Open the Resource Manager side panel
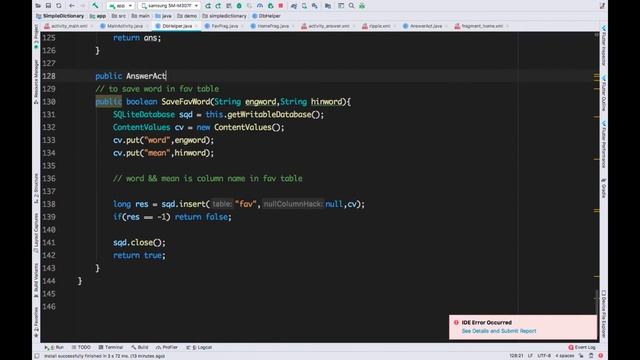Screen dimensions: 640x360 [x=36, y=82]
